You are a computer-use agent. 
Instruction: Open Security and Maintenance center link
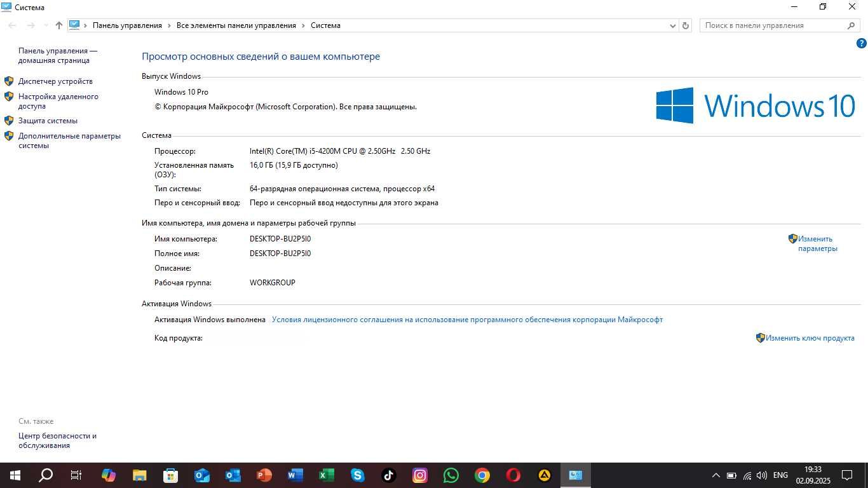(57, 440)
